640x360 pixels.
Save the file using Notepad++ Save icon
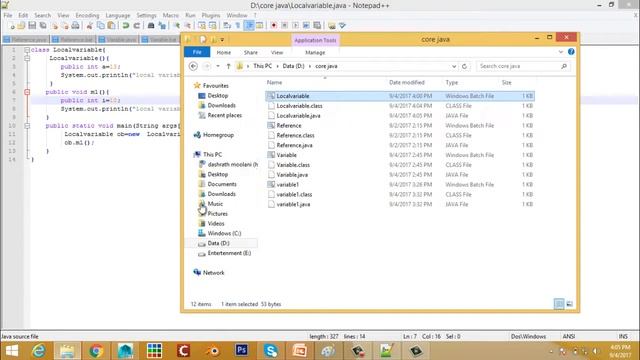[32, 26]
